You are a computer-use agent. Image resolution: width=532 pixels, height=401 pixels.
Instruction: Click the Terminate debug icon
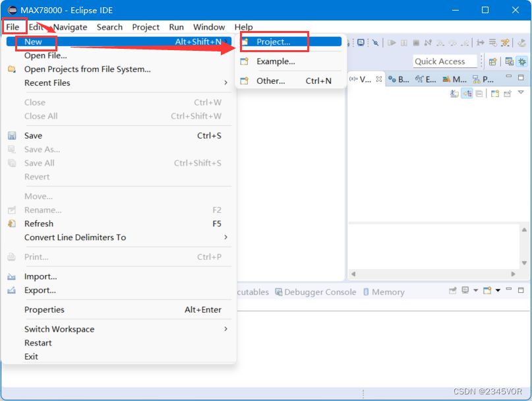click(416, 43)
